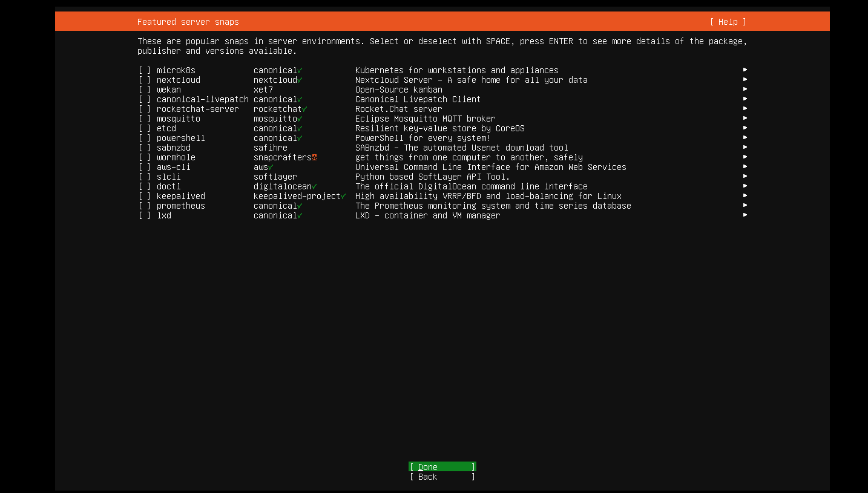Enable the canonical-livepatch checkbox

click(145, 99)
